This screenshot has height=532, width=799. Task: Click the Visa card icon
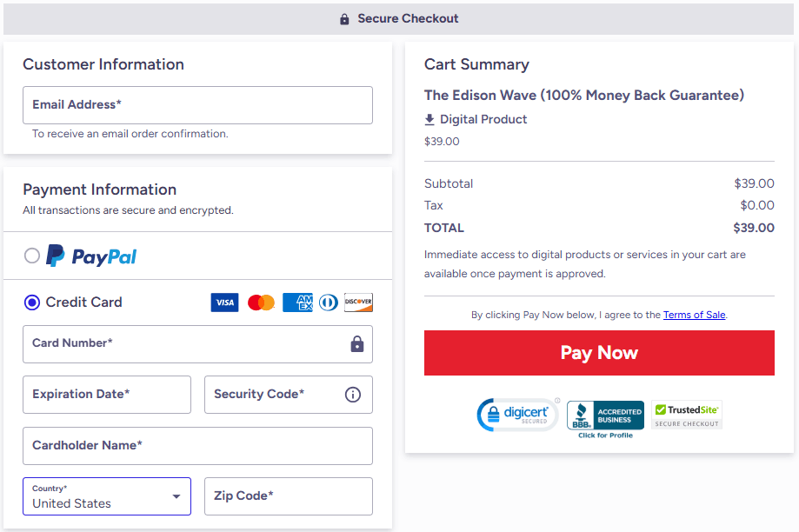click(224, 302)
